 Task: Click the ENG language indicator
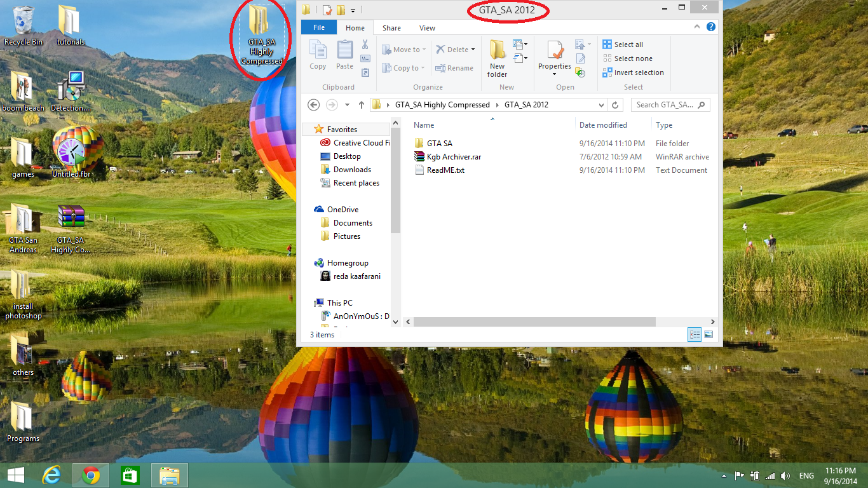[806, 476]
